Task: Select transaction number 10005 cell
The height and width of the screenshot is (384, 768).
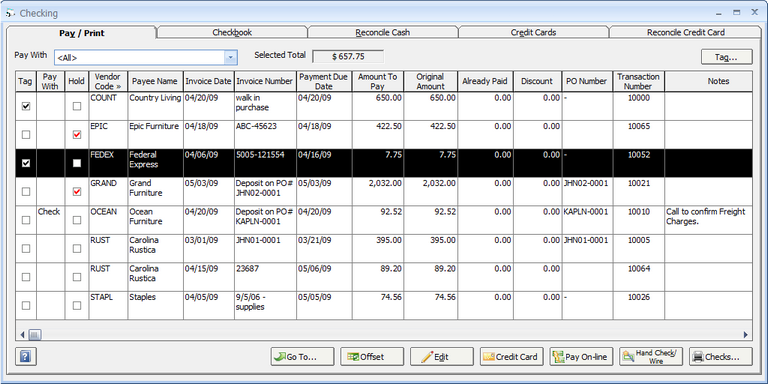Action: click(639, 248)
